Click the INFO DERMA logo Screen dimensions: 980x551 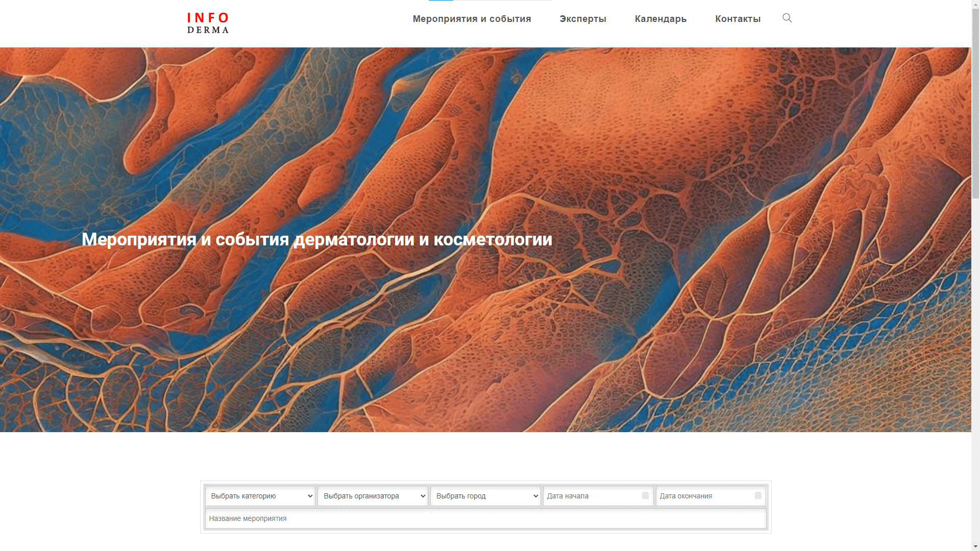[208, 23]
